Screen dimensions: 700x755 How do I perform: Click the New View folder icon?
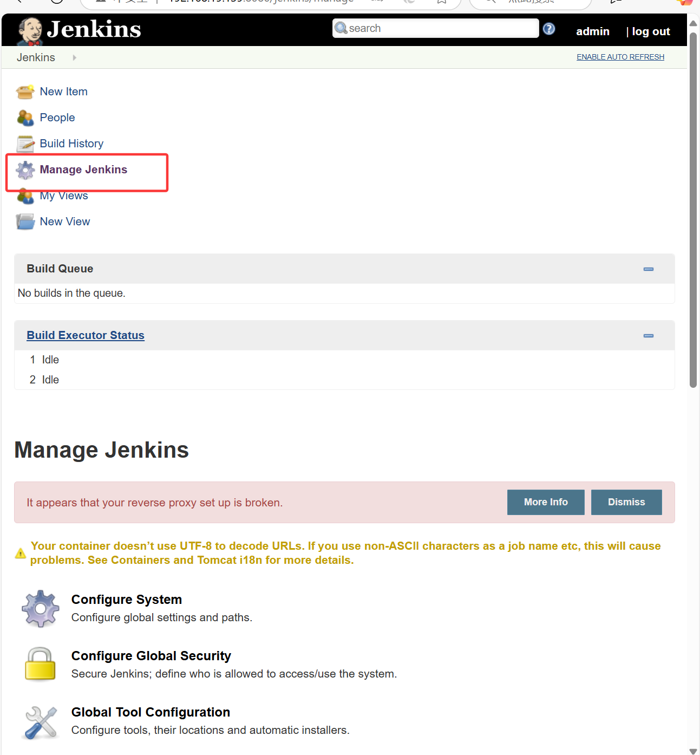[x=25, y=222]
